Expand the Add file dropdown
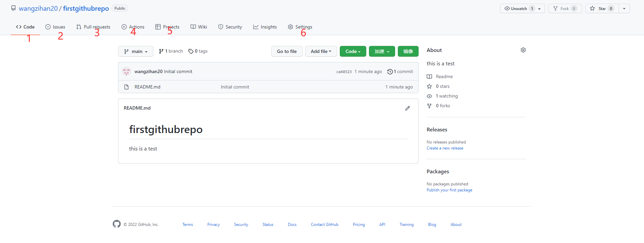Image resolution: width=644 pixels, height=243 pixels. pyautogui.click(x=321, y=51)
